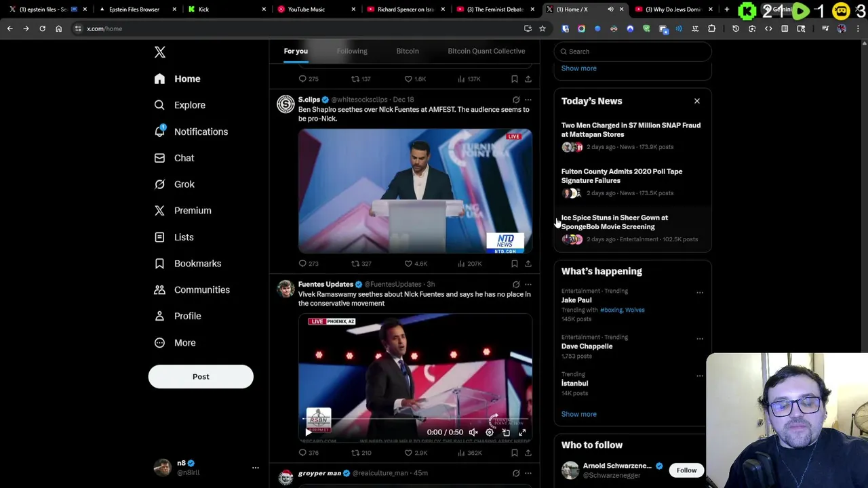Open more options for Dave Chappelle trend

point(700,339)
